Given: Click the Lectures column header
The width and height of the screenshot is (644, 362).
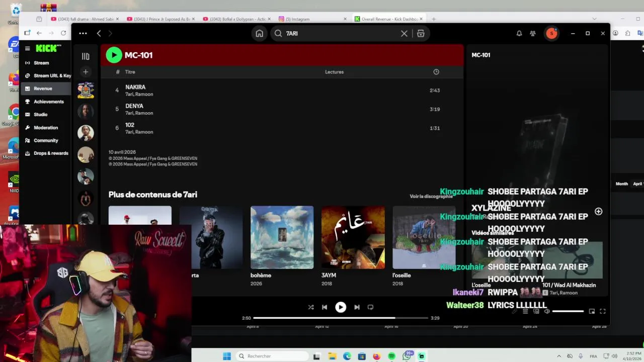Looking at the screenshot, I should (334, 72).
